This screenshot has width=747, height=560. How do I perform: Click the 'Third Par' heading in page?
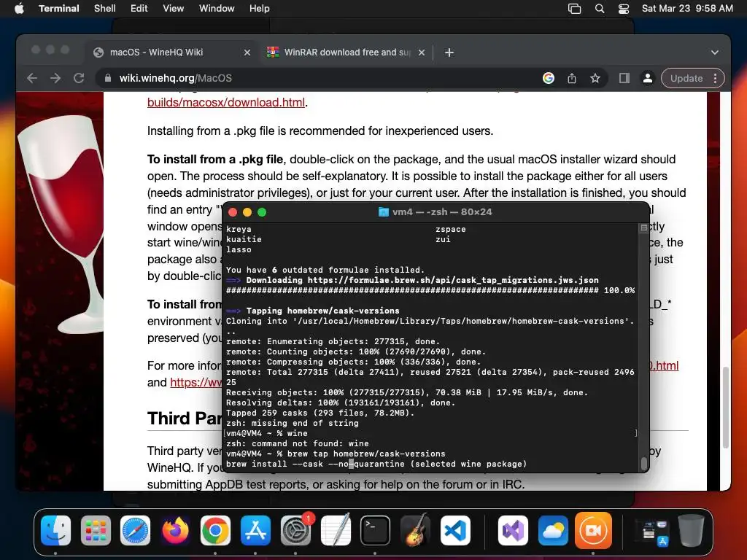click(x=185, y=418)
